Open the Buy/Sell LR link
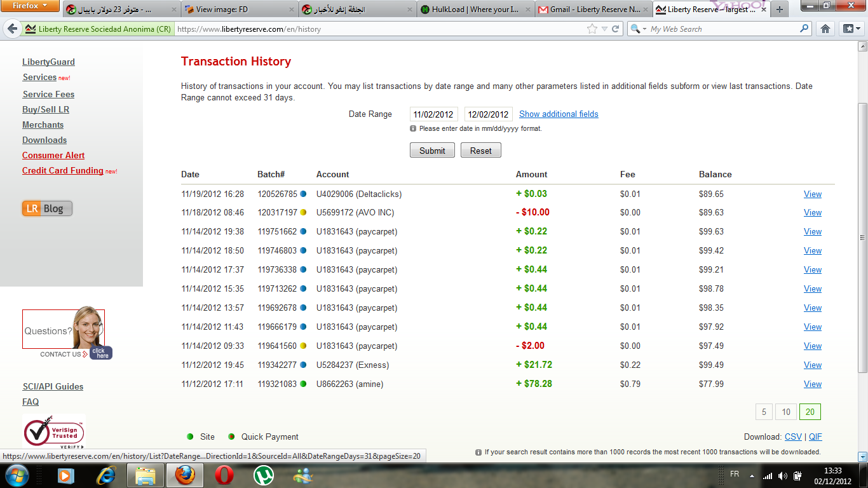868x488 pixels. tap(46, 109)
